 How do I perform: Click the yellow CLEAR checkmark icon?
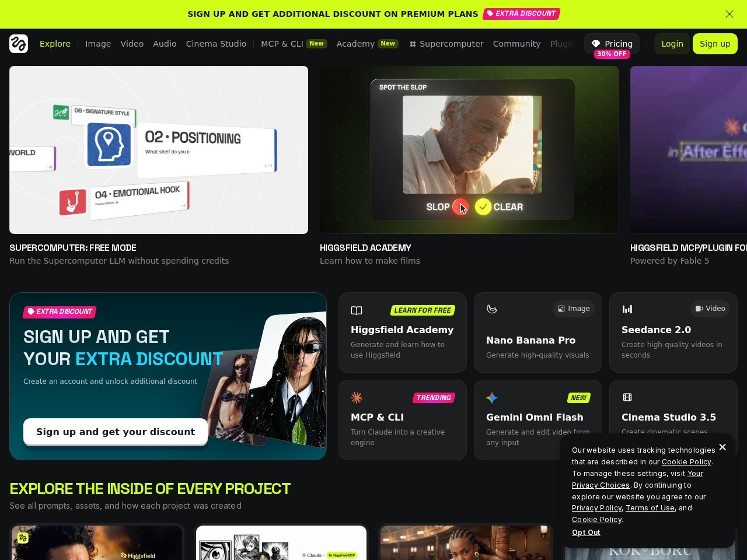[483, 207]
